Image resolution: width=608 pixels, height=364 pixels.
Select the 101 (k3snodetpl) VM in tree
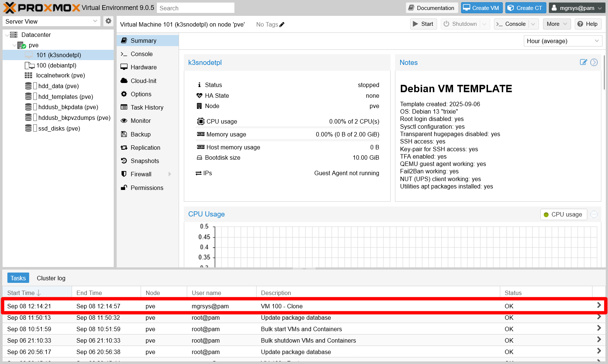[58, 55]
